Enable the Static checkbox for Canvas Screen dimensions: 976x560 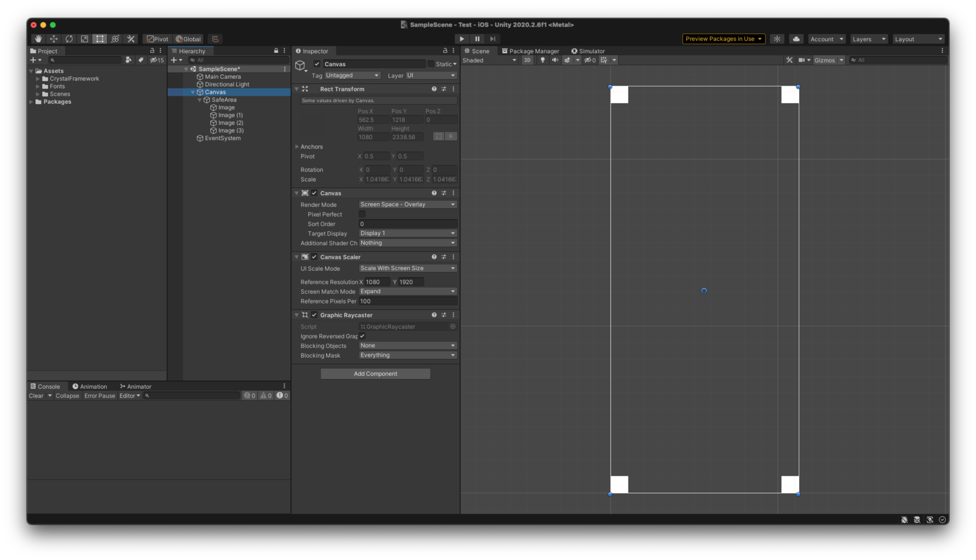[x=431, y=64]
